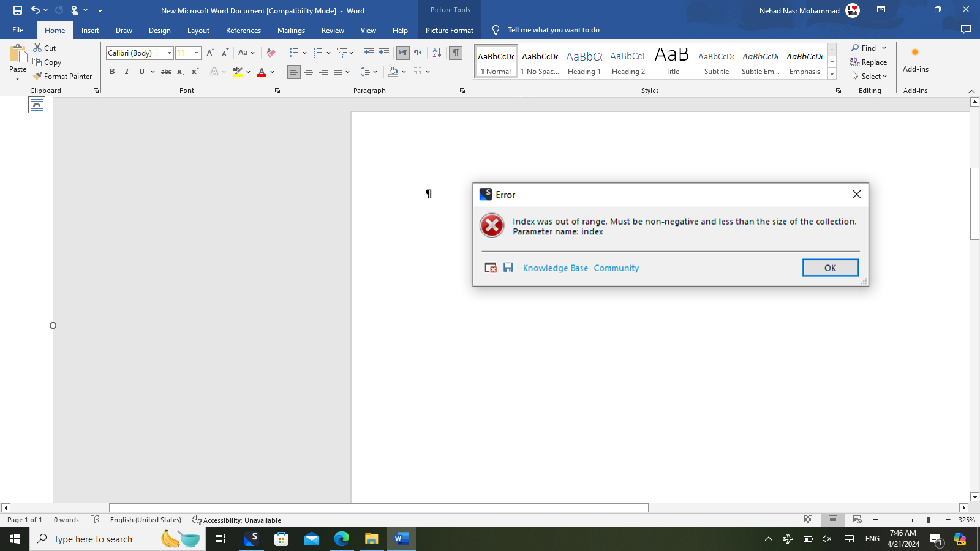Click the Windows search box in taskbar
The height and width of the screenshot is (551, 980).
[x=118, y=539]
